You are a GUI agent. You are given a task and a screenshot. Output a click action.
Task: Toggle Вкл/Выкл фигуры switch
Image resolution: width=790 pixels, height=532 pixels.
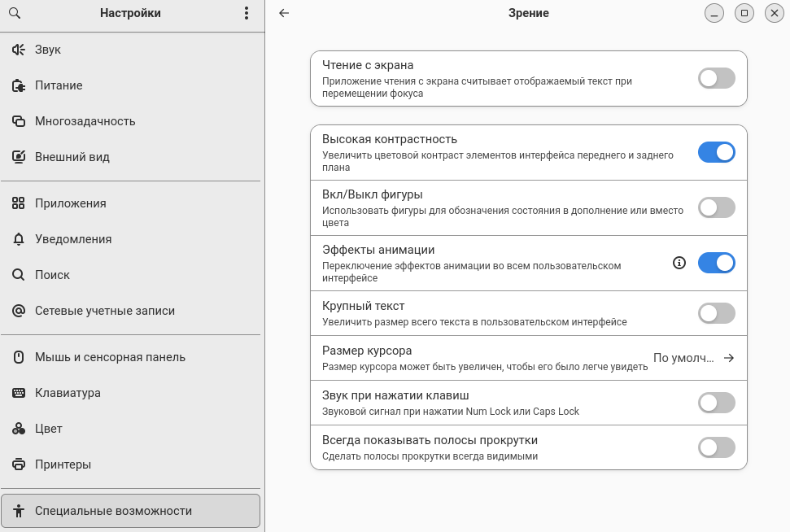(x=716, y=207)
